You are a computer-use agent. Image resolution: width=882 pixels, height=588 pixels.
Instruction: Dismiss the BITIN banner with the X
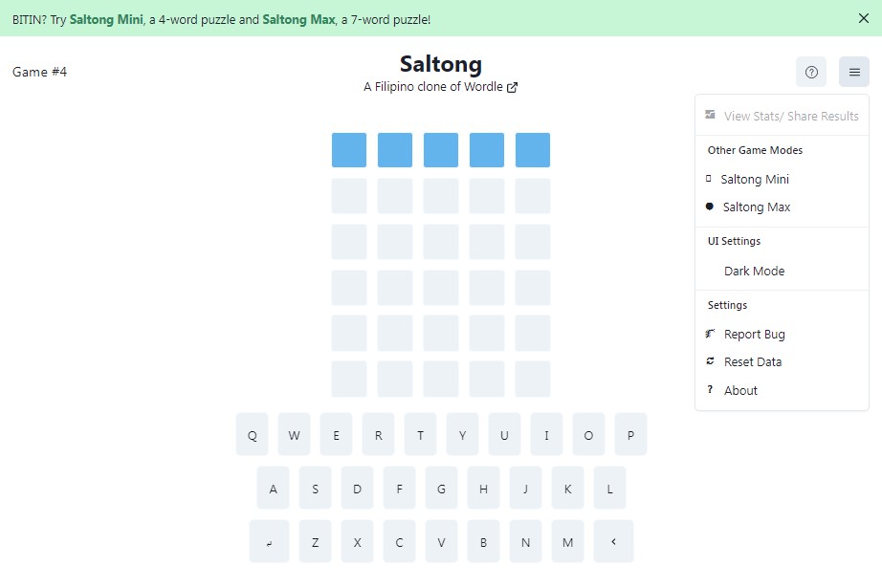864,17
